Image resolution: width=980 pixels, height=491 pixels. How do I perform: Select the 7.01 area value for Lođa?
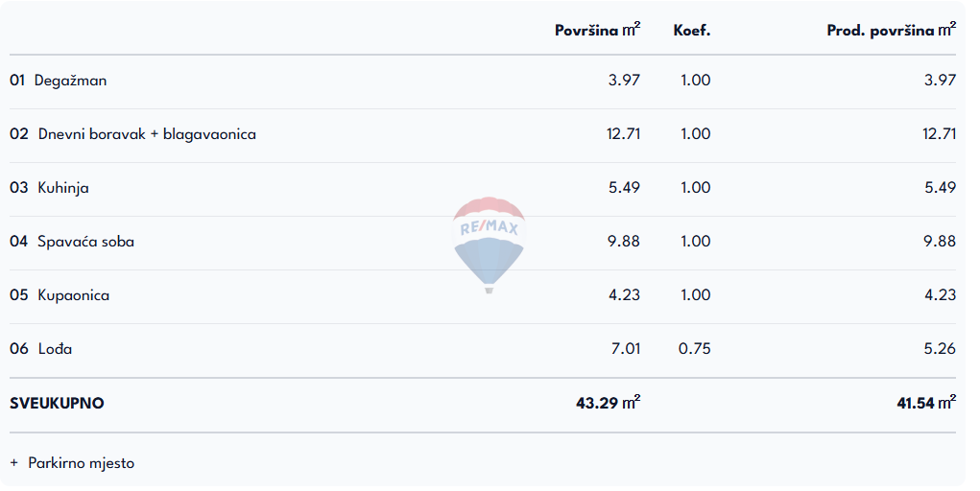625,349
